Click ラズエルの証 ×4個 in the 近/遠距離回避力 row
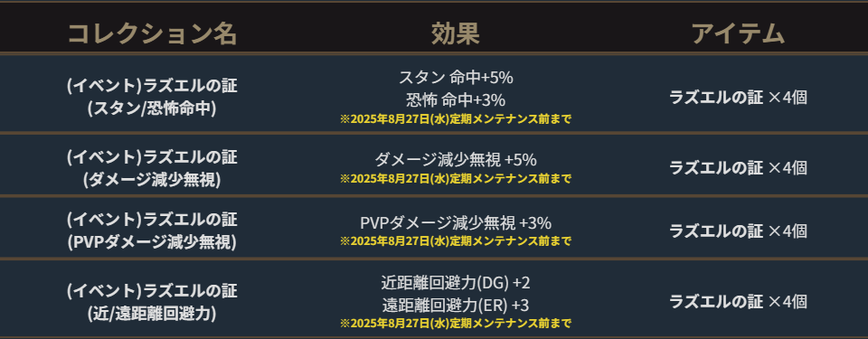Viewport: 868px width, 339px height. point(738,301)
